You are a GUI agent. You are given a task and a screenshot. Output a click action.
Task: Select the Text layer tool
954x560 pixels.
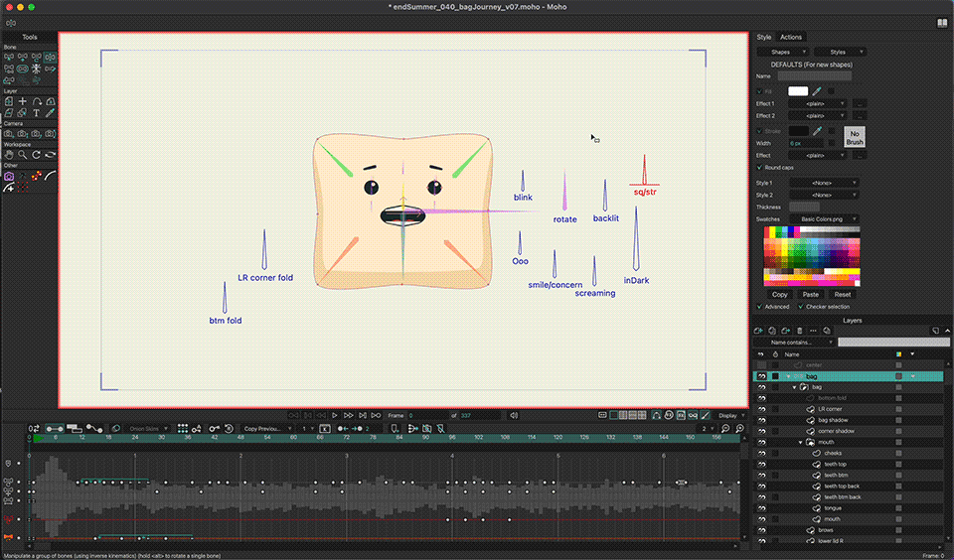tap(36, 113)
